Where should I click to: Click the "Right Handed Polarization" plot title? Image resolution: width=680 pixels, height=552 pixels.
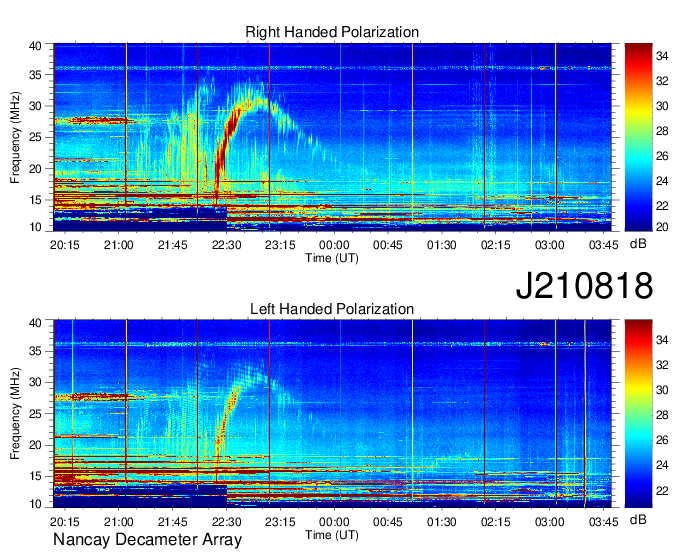[332, 32]
